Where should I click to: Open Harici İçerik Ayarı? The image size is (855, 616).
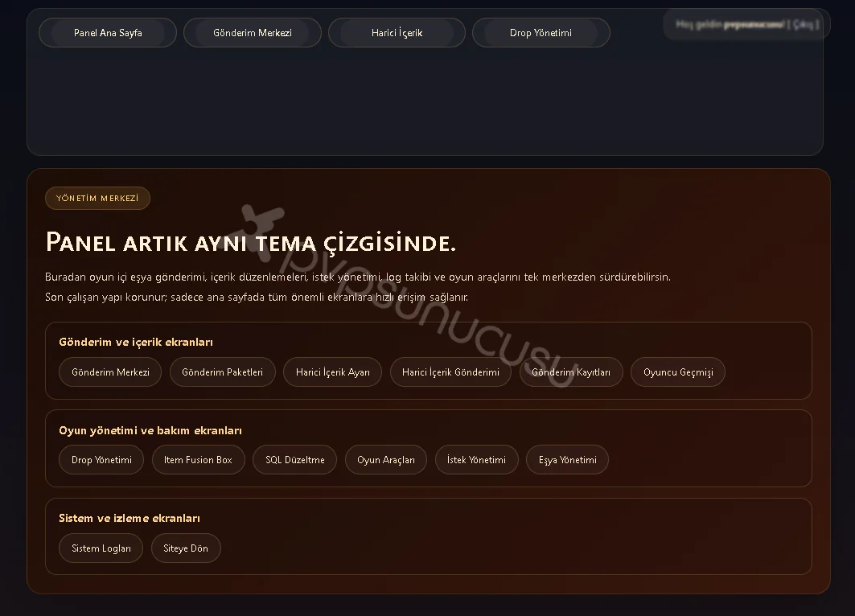(333, 372)
